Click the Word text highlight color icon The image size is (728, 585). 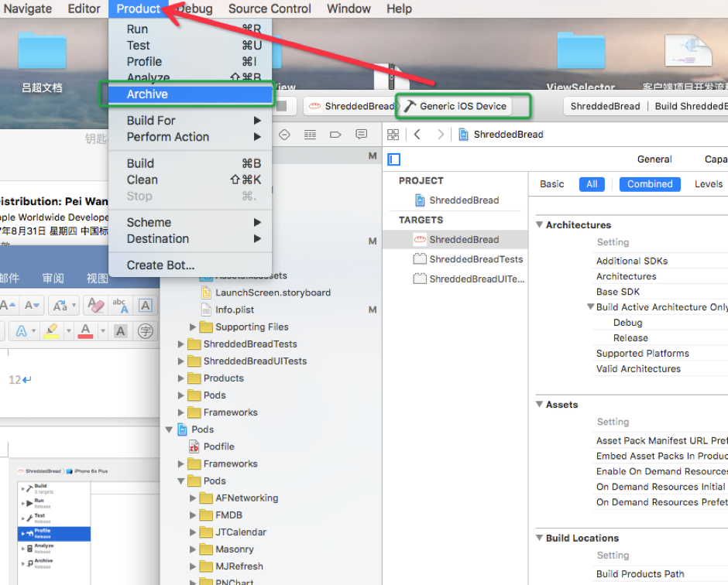pos(51,330)
